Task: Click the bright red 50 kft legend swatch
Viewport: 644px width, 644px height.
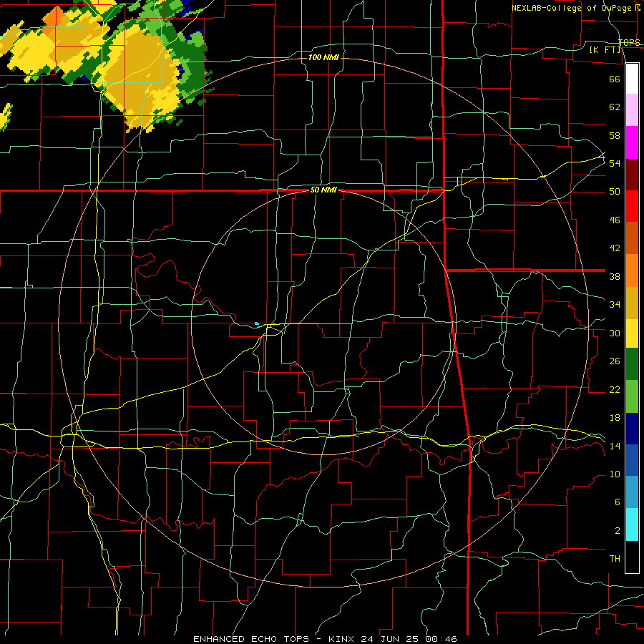Action: coord(632,206)
